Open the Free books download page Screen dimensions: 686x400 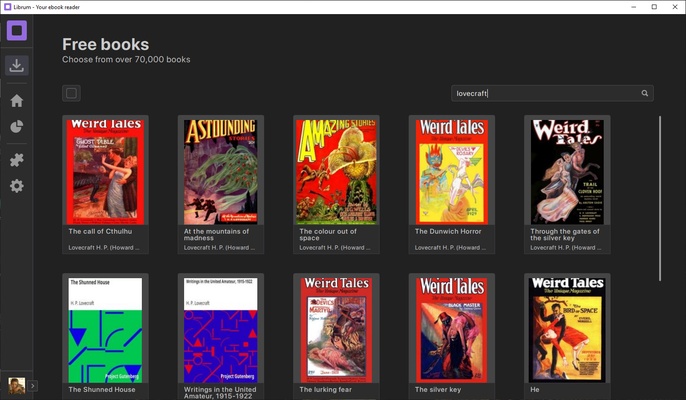tap(16, 66)
